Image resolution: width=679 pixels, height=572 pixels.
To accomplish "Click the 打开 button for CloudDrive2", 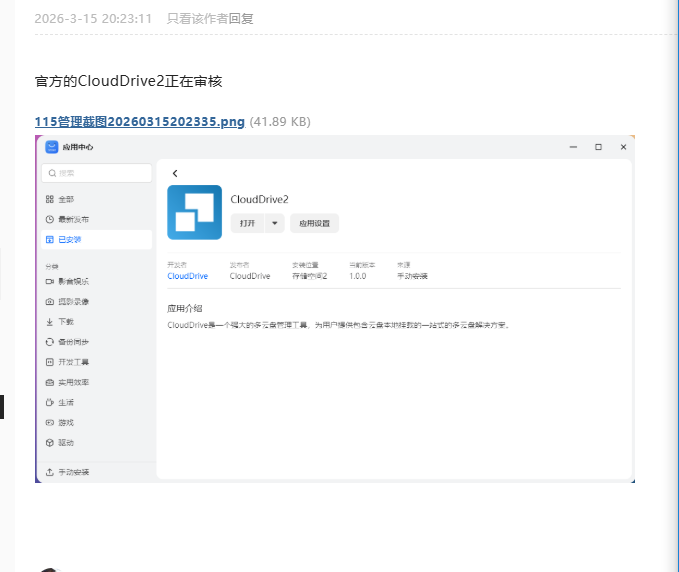I will coord(247,223).
